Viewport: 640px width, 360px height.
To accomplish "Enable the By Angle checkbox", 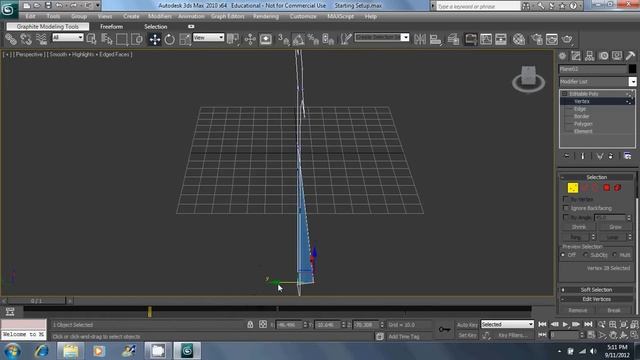I will click(566, 218).
